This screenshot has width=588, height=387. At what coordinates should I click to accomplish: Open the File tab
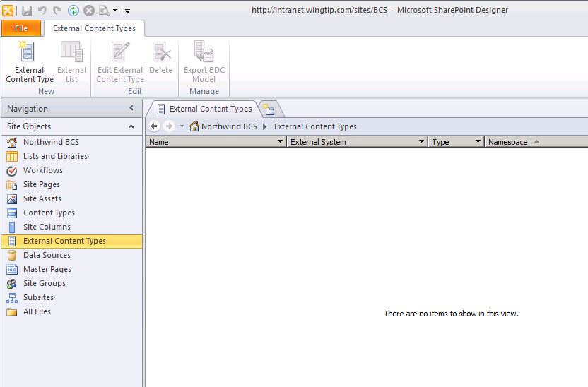[21, 28]
